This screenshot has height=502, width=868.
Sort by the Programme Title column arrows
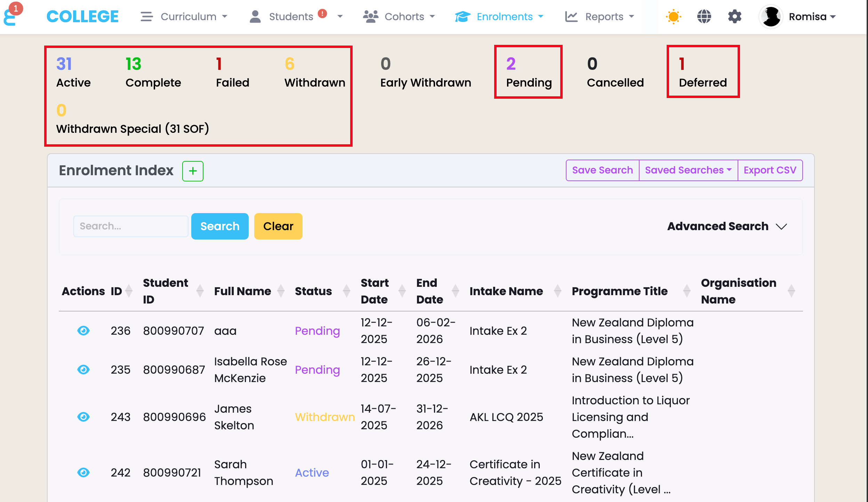pyautogui.click(x=686, y=291)
